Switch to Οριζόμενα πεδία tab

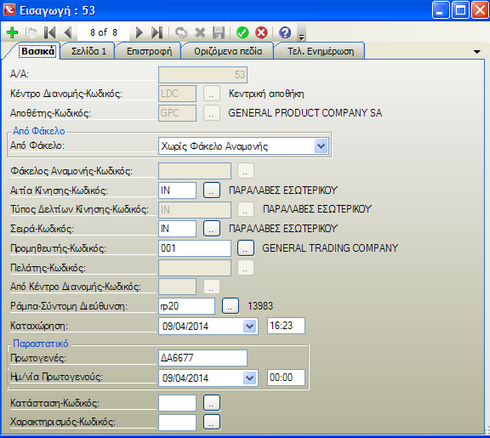pos(228,51)
